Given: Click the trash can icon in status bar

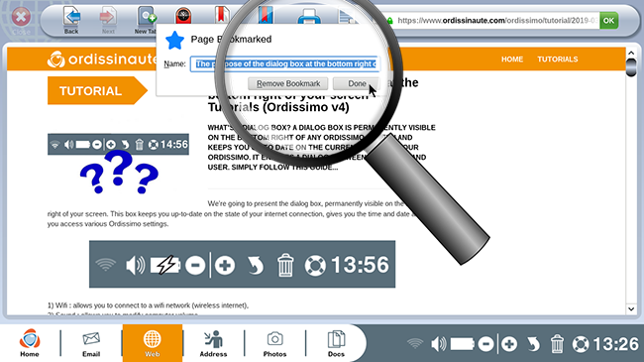Looking at the screenshot, I should (x=557, y=344).
